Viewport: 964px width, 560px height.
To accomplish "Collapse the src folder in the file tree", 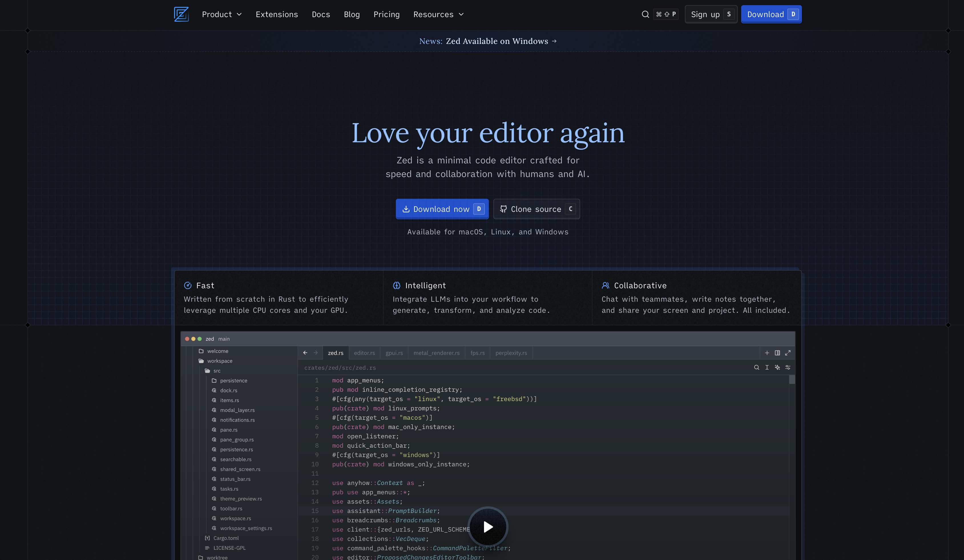I will 217,370.
